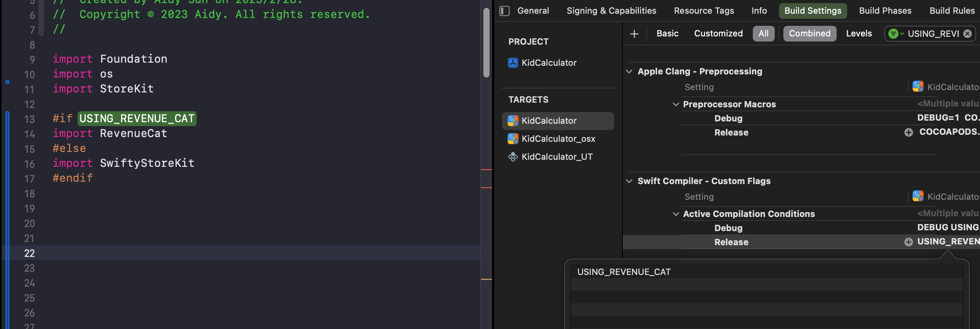Image resolution: width=980 pixels, height=329 pixels.
Task: Click the breakpoint dot near line 10
Action: 7,82
